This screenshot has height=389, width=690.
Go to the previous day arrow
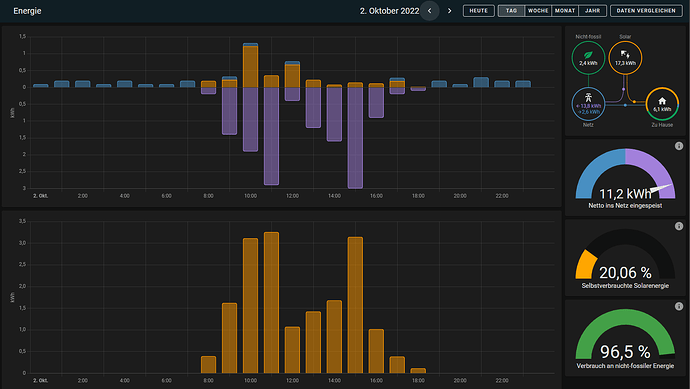point(429,11)
